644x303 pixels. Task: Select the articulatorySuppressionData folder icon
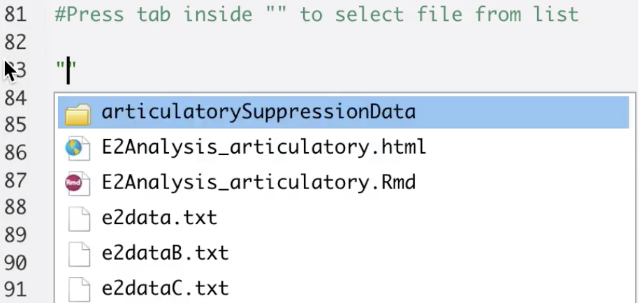coord(78,113)
